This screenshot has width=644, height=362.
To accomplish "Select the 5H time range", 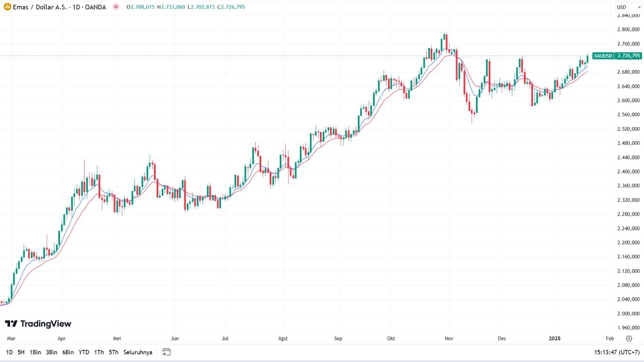I will [x=21, y=352].
